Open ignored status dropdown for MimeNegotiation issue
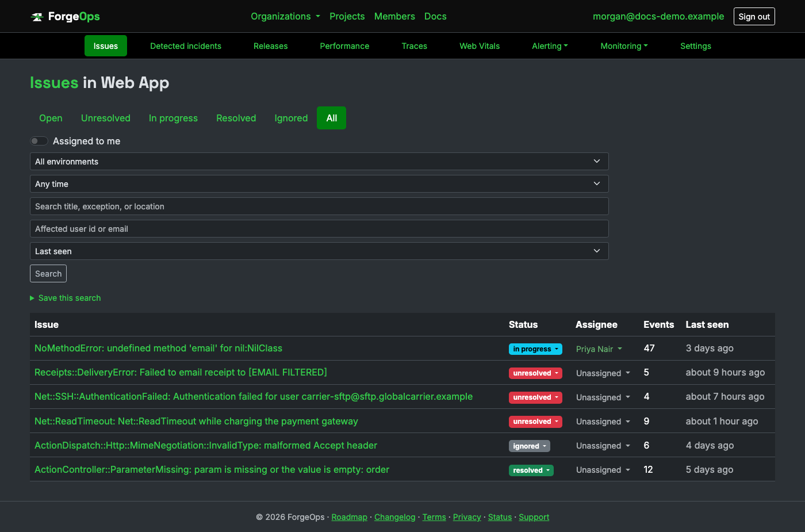Viewport: 805px width, 532px height. tap(530, 446)
